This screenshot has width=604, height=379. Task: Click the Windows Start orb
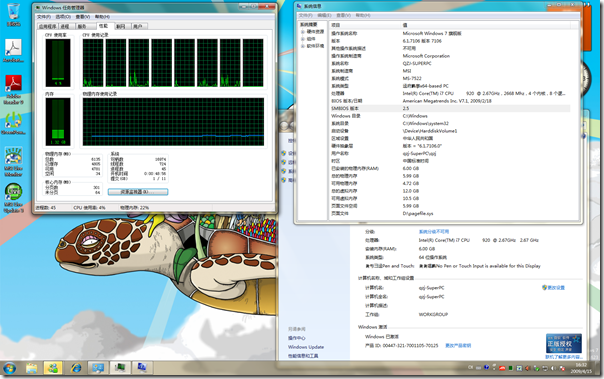tap(9, 368)
